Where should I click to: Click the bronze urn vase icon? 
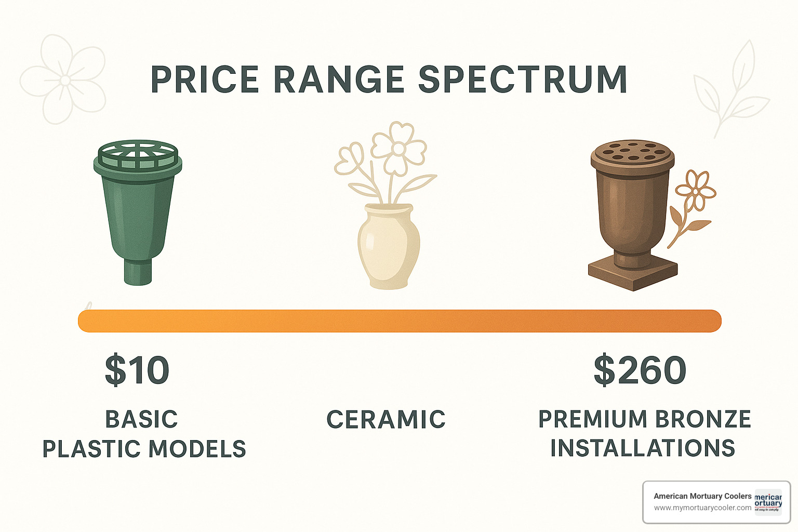[632, 213]
